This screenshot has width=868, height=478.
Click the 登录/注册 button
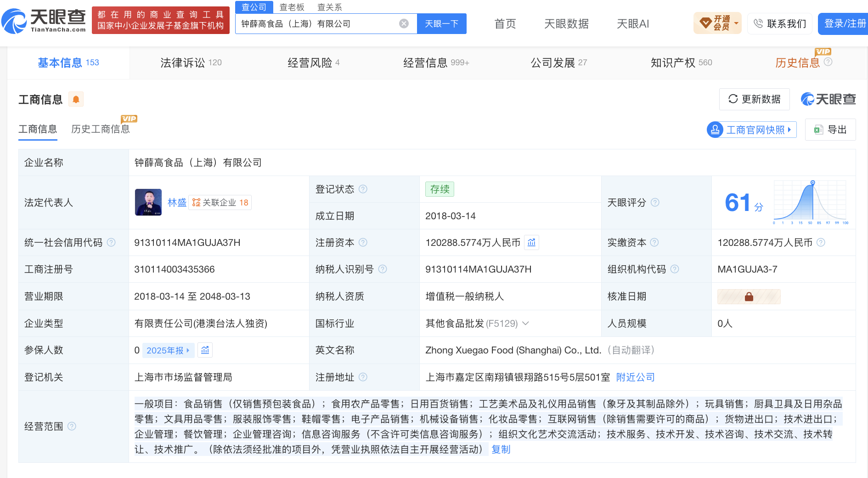[844, 23]
